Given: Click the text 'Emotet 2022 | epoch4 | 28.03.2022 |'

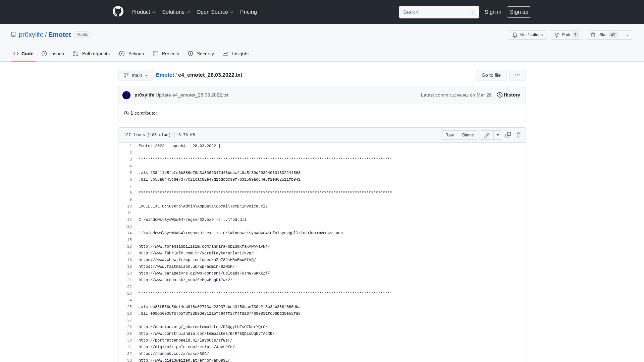Looking at the screenshot, I should tap(179, 146).
